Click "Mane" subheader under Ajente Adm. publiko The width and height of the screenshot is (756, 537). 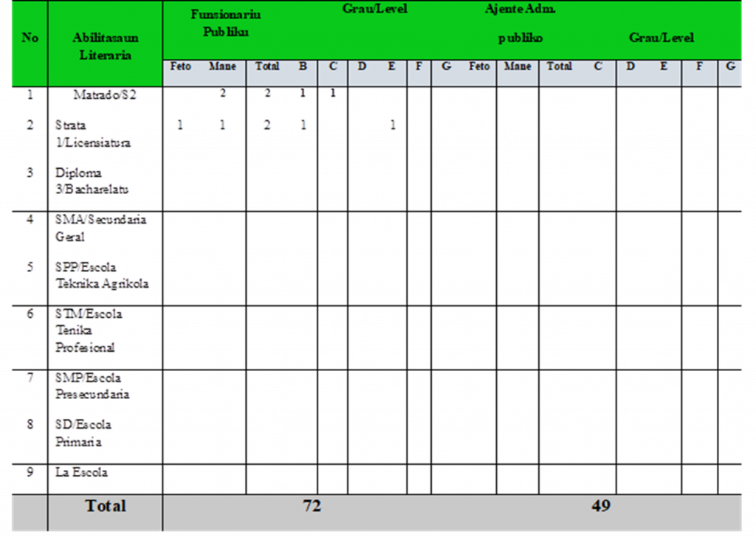(x=517, y=66)
